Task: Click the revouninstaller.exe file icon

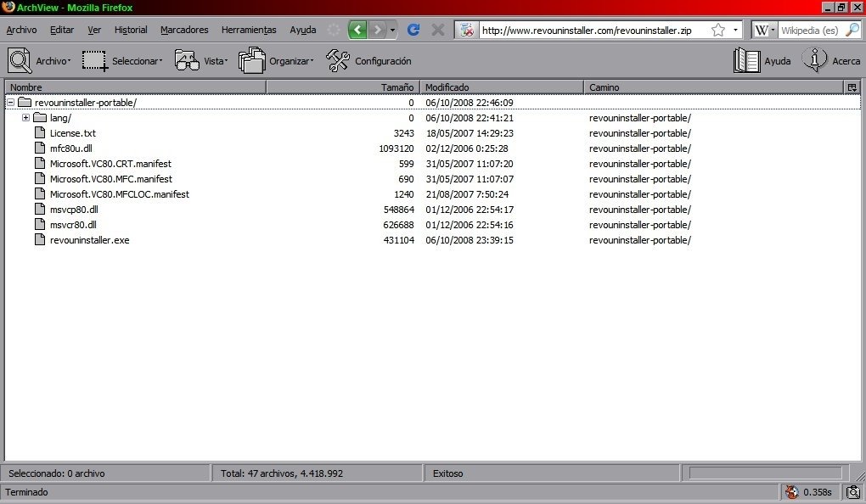Action: point(40,240)
